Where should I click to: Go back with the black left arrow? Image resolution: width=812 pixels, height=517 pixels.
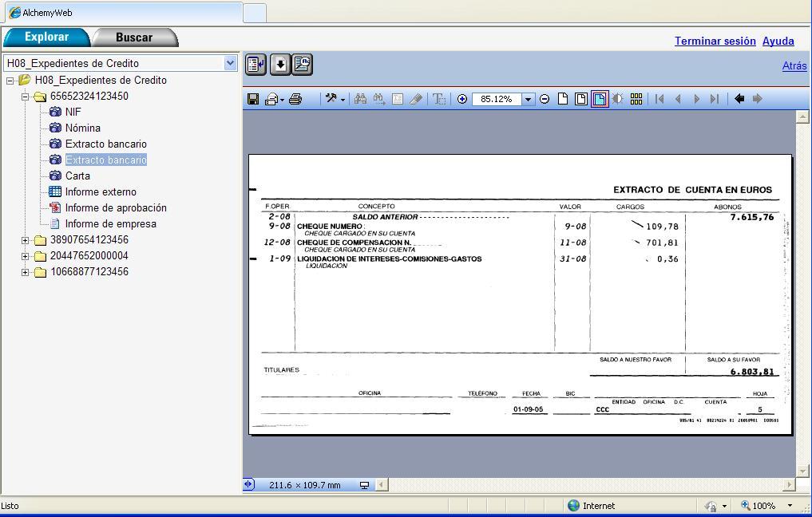[x=739, y=99]
